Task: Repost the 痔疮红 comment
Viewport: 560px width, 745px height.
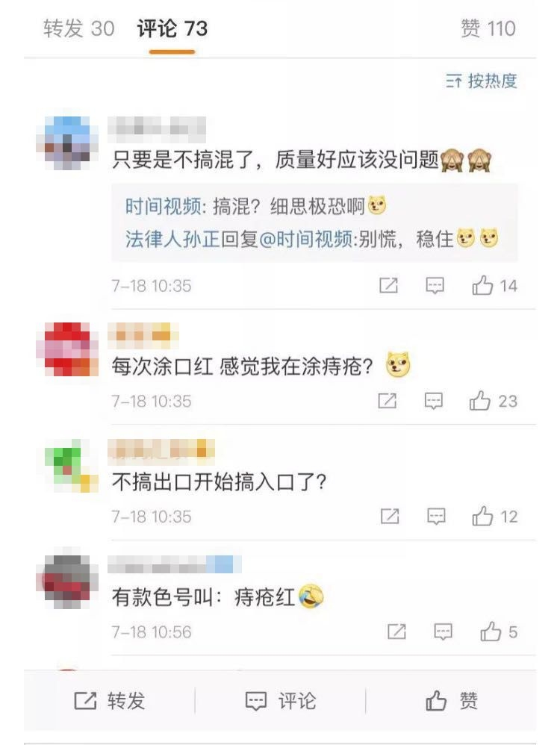Action: pyautogui.click(x=396, y=632)
